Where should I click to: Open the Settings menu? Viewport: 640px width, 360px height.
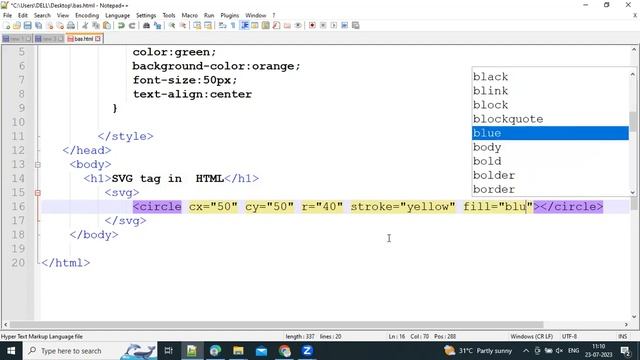[146, 16]
